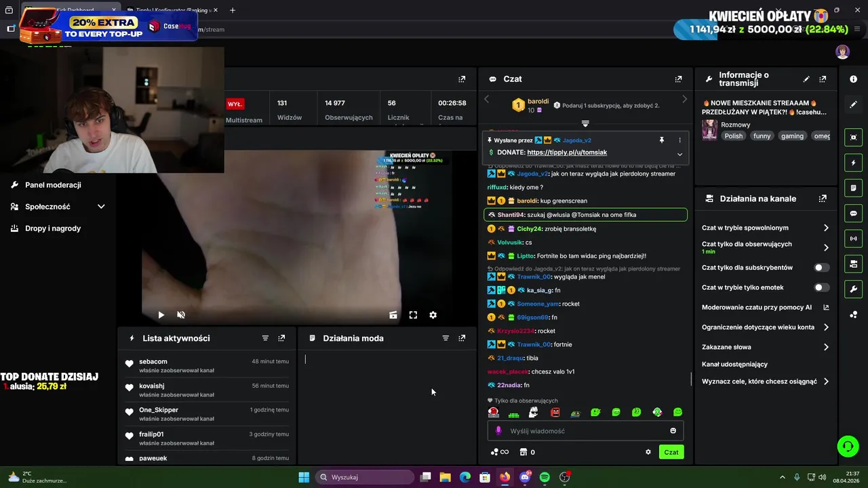Enable Czat w trybie tylko emotek switch
The width and height of the screenshot is (868, 488).
821,287
